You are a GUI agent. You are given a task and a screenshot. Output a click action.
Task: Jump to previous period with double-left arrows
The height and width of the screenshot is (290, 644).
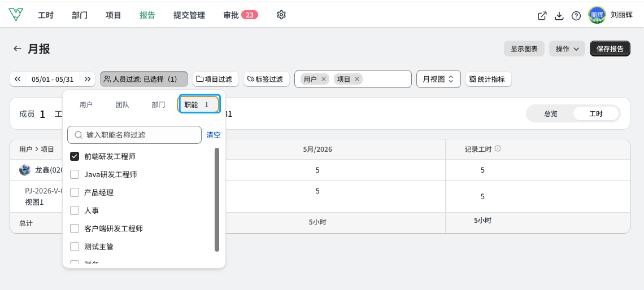pyautogui.click(x=18, y=79)
